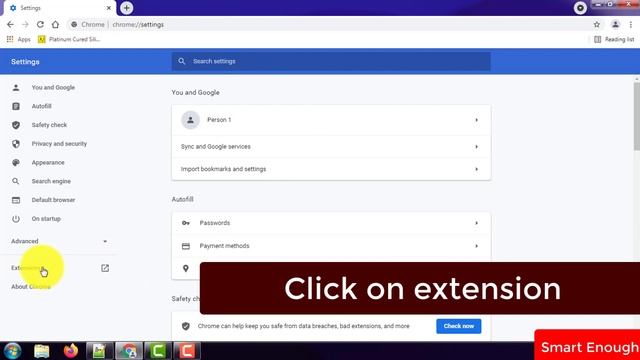
Task: Click the Settings header title
Action: click(25, 62)
